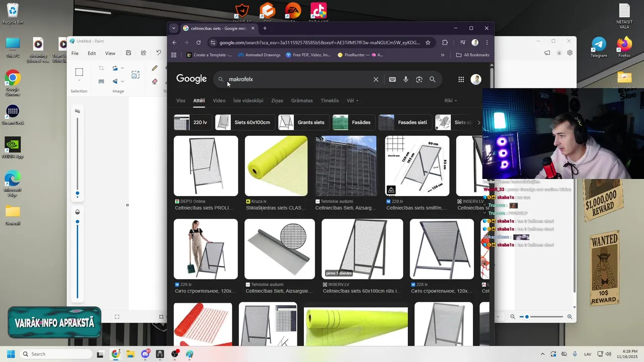Switch to the Video results tab
Image resolution: width=644 pixels, height=362 pixels.
point(219,101)
